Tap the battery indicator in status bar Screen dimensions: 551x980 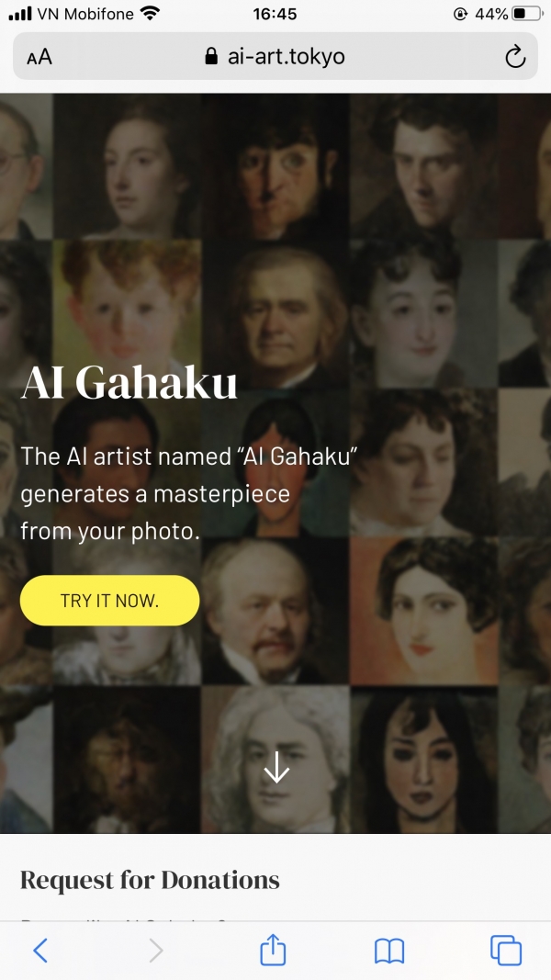(x=528, y=14)
